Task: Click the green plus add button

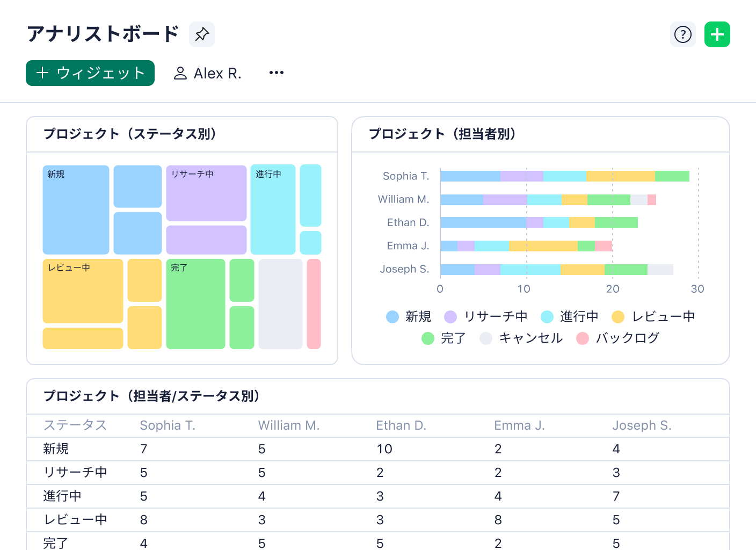Action: (717, 34)
